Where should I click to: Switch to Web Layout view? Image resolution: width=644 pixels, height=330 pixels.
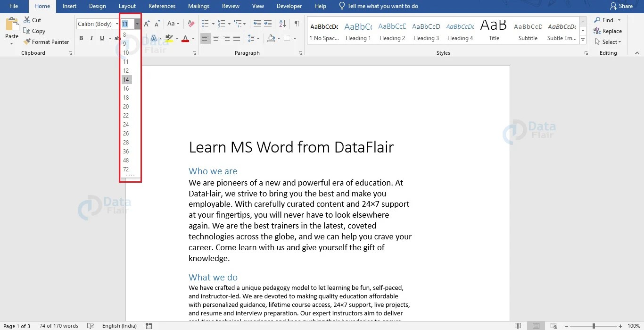[554, 326]
